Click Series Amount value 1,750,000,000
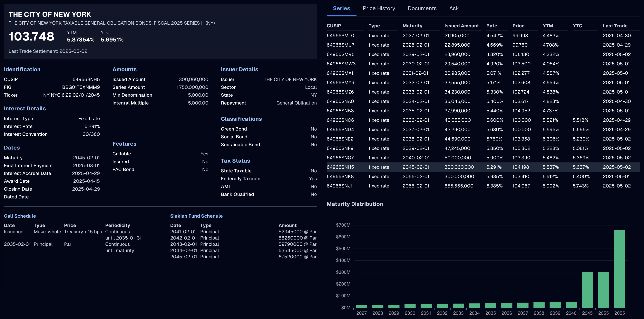644x319 pixels. point(192,87)
